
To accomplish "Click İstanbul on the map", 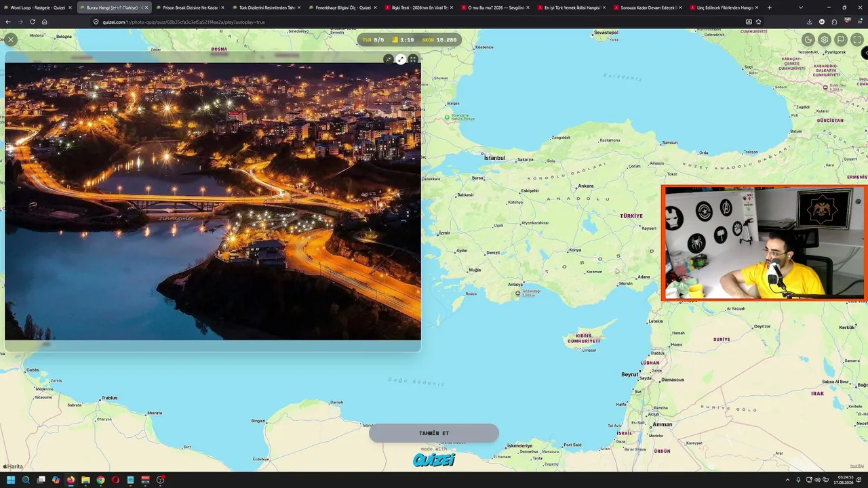I will pos(494,158).
